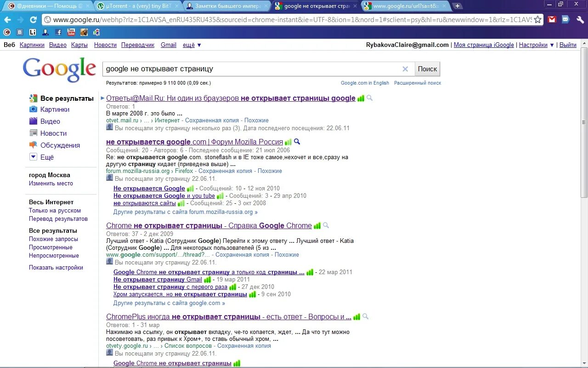This screenshot has height=368, width=588.
Task: Filter by 'Похожие запросы'
Action: pos(53,239)
